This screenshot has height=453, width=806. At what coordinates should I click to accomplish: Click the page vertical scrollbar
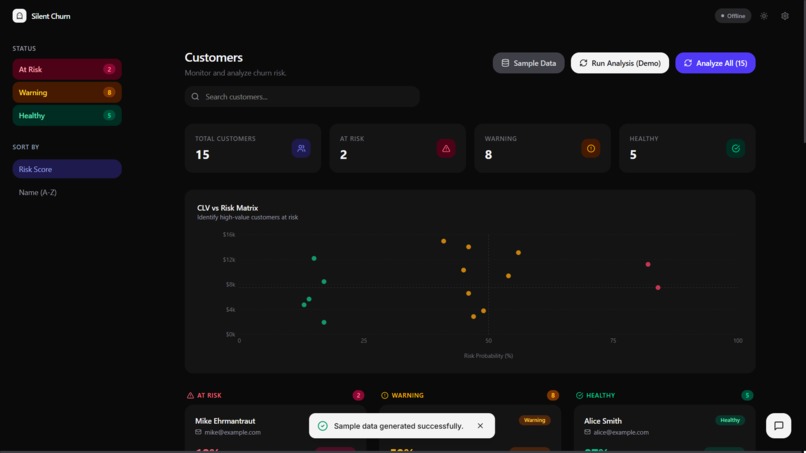click(803, 72)
